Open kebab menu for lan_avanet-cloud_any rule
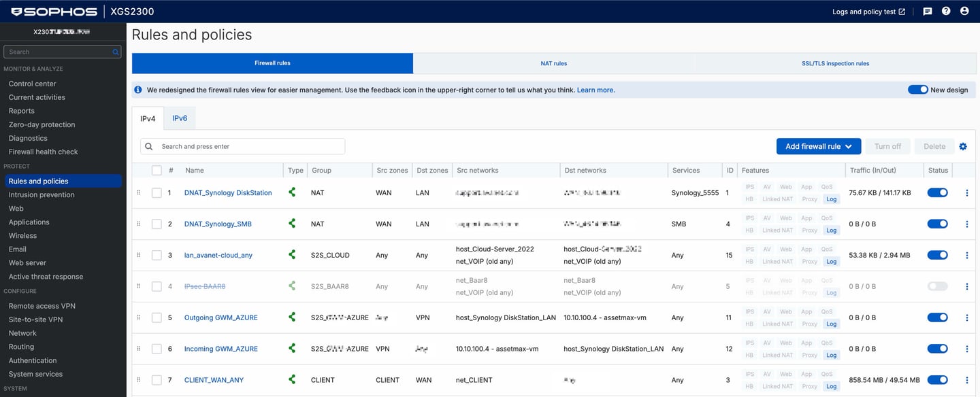Screen dimensions: 980x397 pos(967,256)
